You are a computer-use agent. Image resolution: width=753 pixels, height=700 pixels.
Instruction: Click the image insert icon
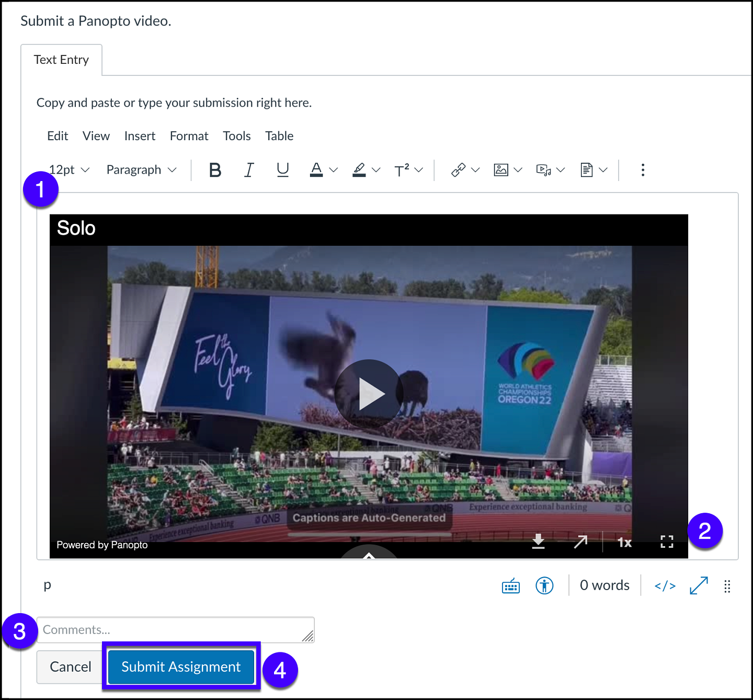coord(501,170)
